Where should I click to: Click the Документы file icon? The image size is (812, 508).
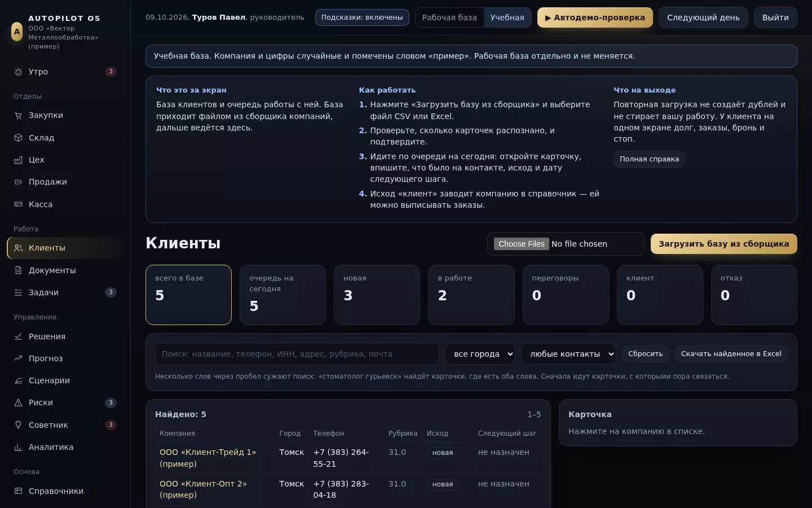coord(18,270)
